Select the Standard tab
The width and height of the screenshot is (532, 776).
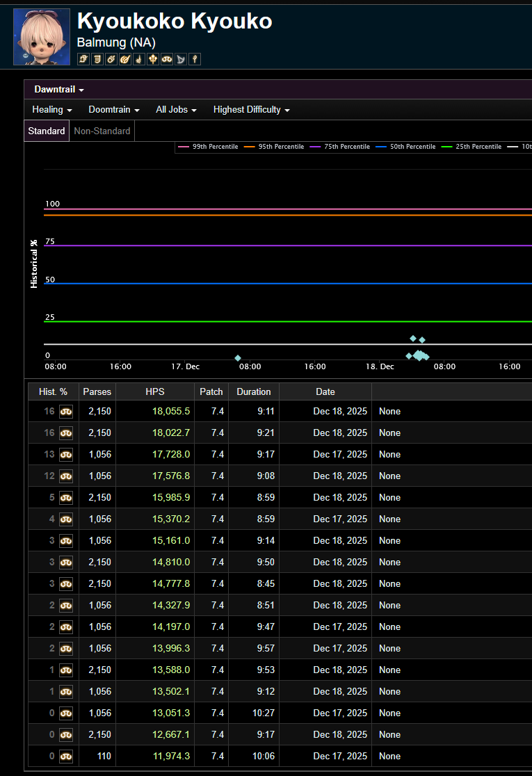47,131
